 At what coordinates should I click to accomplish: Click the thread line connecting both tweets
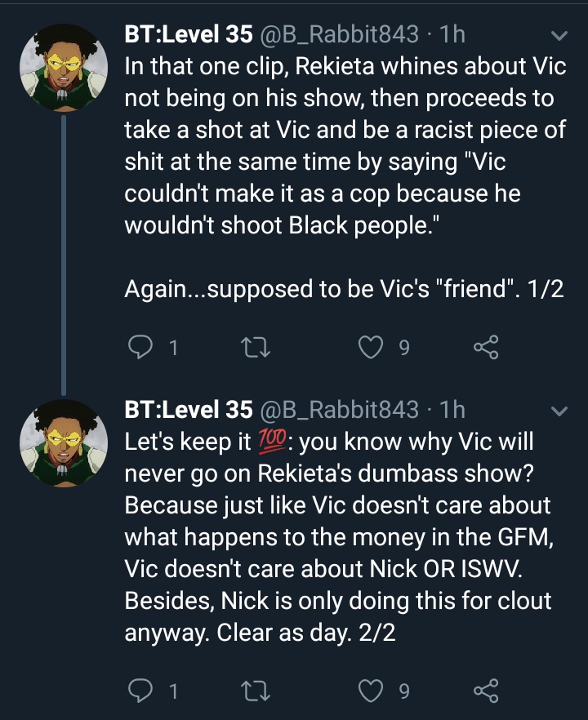64,256
